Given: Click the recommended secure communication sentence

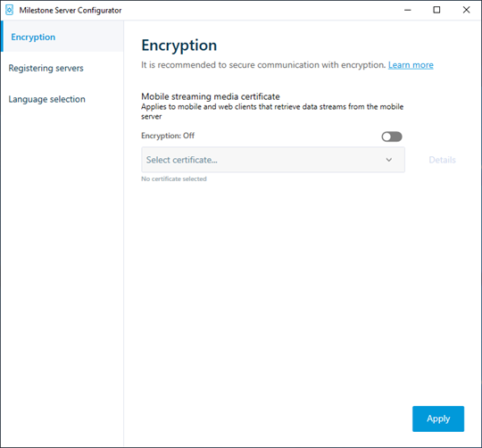Looking at the screenshot, I should point(263,65).
